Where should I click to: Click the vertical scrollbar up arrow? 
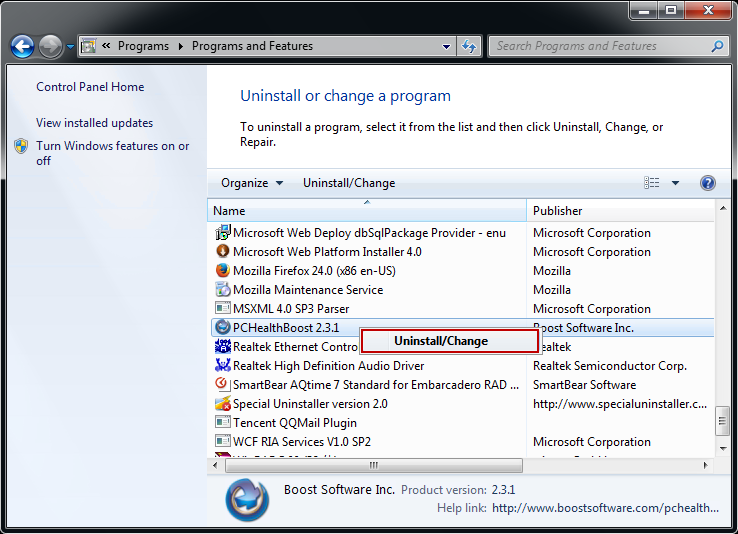pos(723,207)
